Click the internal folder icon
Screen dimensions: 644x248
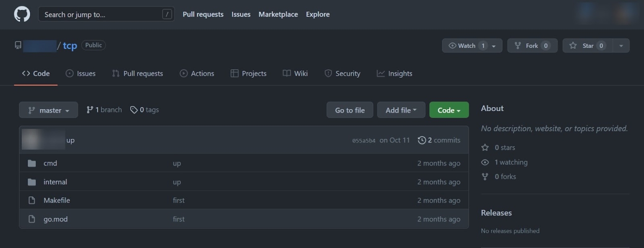tap(32, 182)
